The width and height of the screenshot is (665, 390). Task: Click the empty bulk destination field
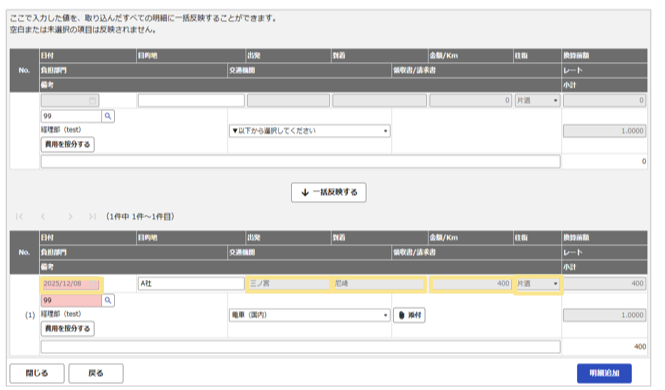(191, 100)
